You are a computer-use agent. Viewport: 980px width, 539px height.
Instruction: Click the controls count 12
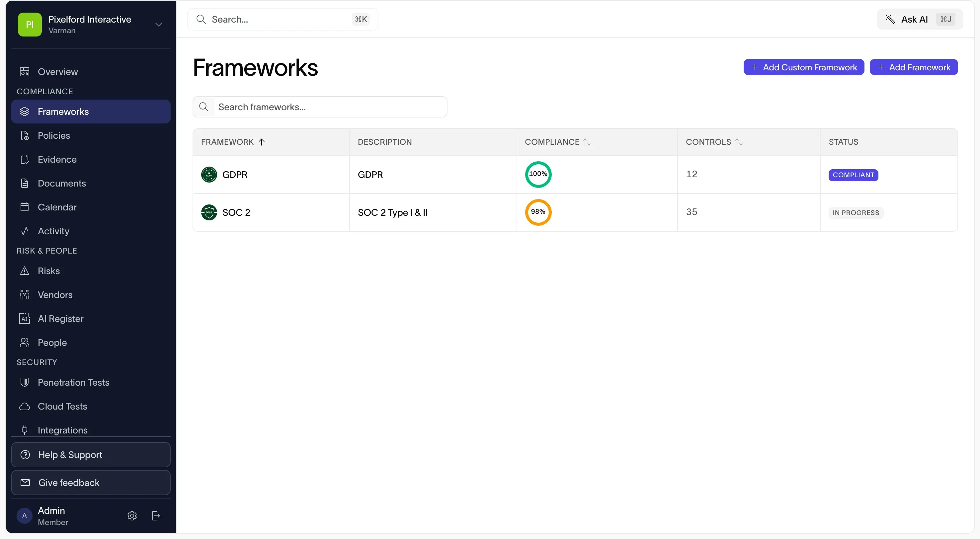click(692, 174)
